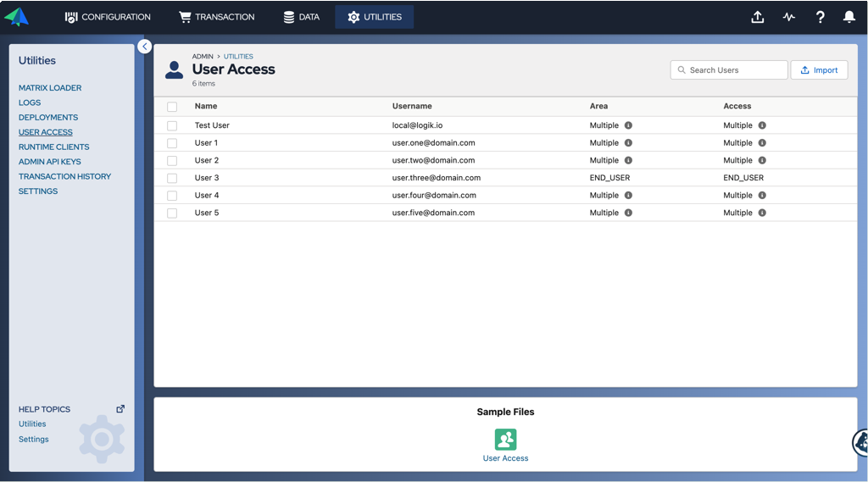Open the Settings help topic
Viewport: 868px width, 482px height.
pyautogui.click(x=33, y=440)
